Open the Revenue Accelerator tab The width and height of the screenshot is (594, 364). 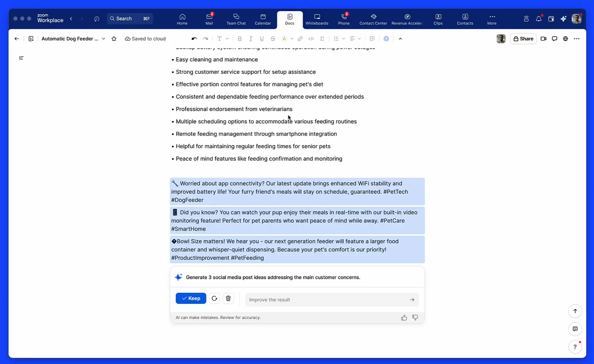click(x=407, y=19)
